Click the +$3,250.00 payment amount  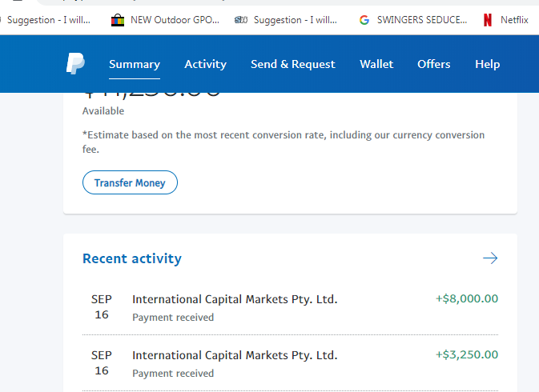click(x=467, y=355)
